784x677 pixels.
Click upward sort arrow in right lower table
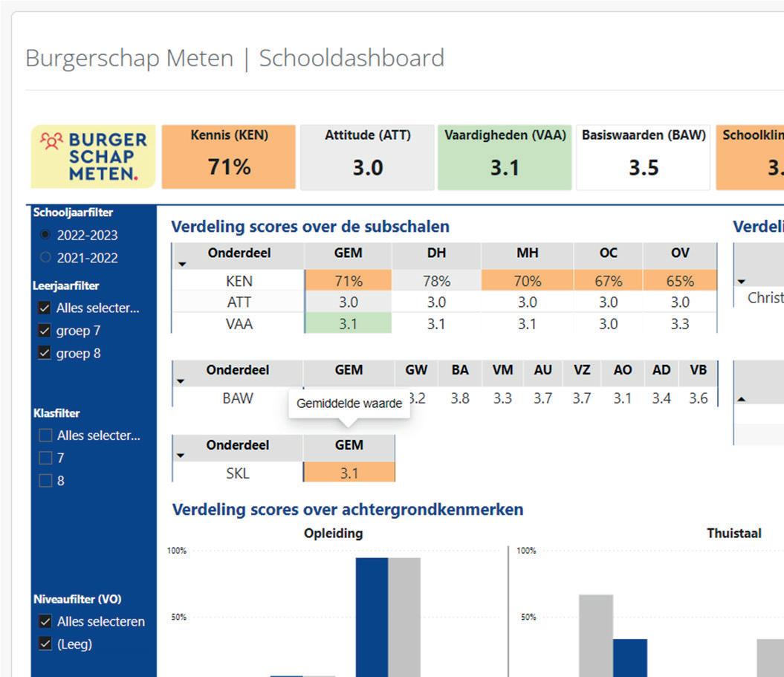pyautogui.click(x=742, y=399)
